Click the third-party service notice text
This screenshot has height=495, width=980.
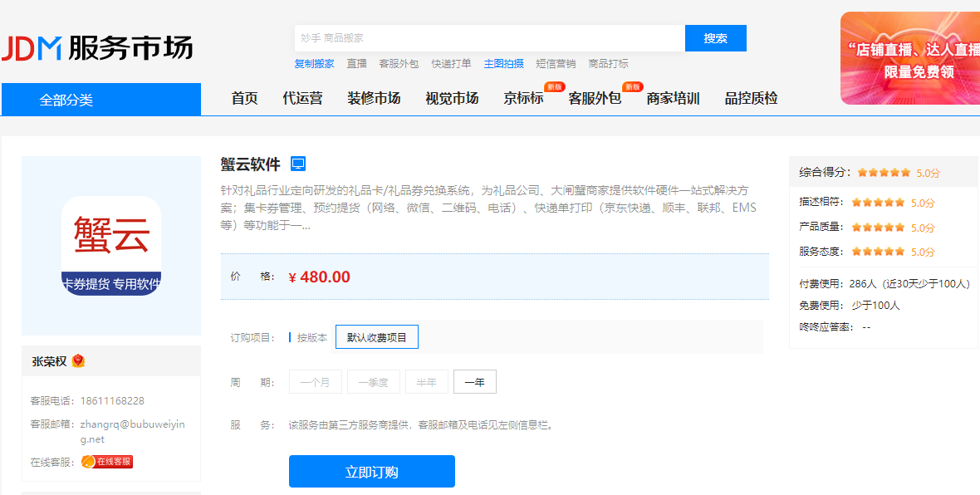pyautogui.click(x=420, y=425)
